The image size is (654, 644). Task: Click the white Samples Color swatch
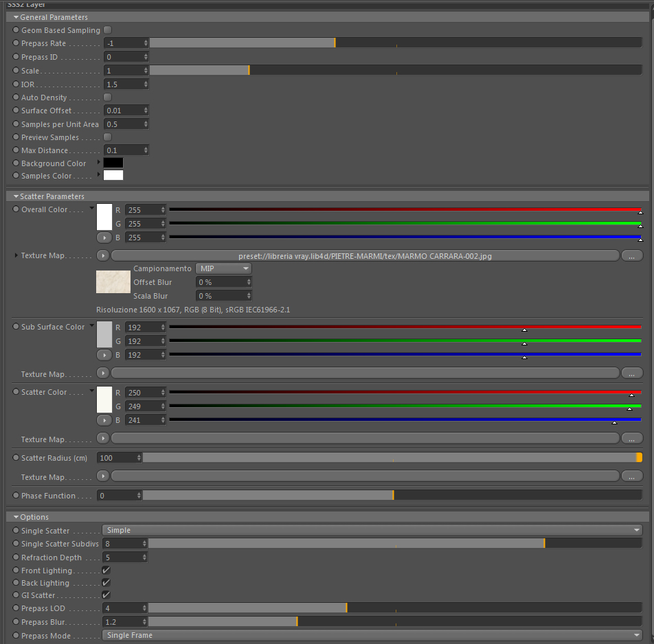click(113, 175)
